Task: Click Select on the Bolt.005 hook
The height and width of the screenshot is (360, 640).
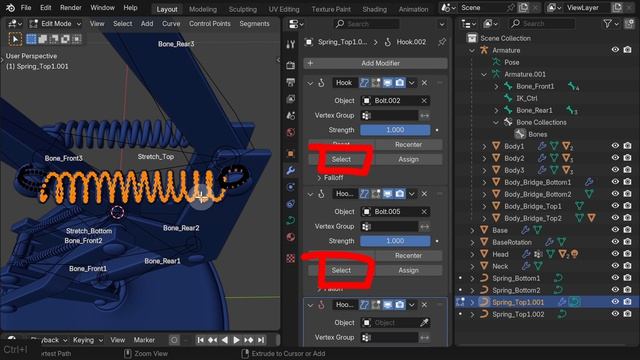Action: click(341, 270)
